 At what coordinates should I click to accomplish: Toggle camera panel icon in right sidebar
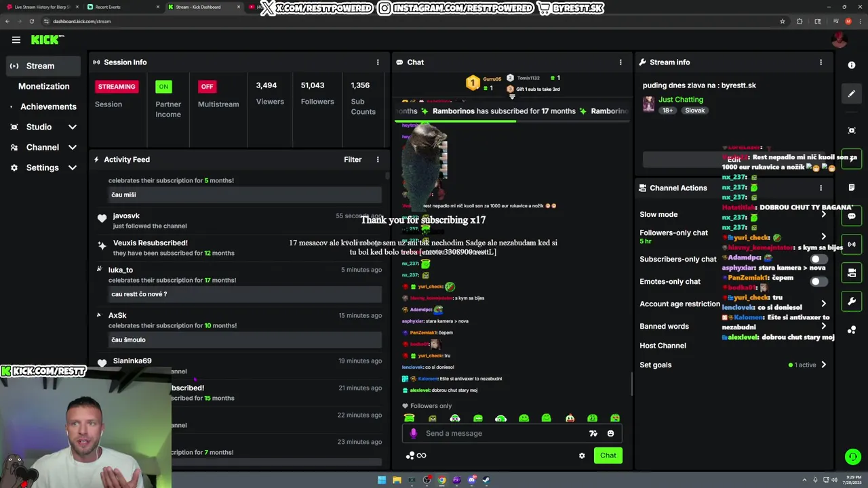pos(852,273)
